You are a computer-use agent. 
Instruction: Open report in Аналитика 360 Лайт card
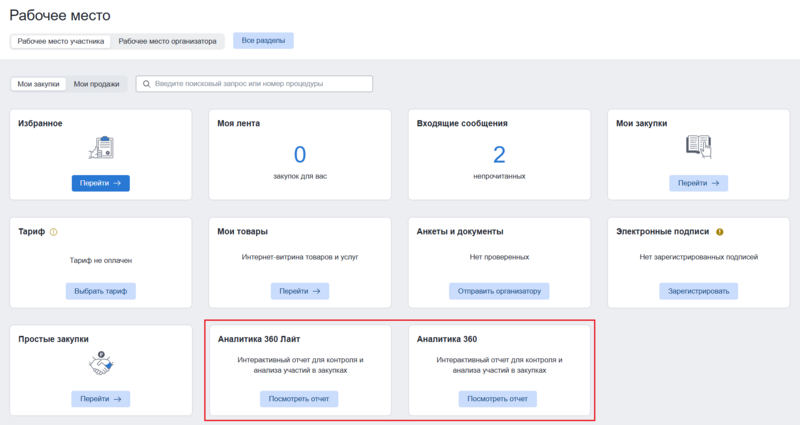(299, 399)
